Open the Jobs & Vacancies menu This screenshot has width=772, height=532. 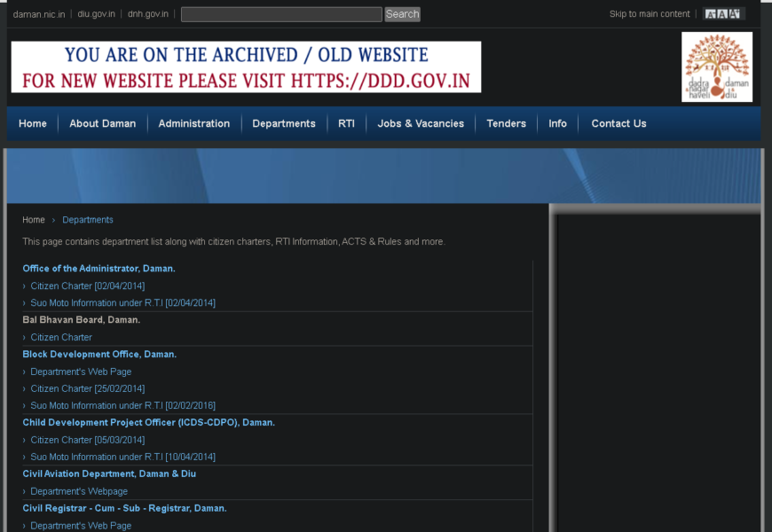pyautogui.click(x=421, y=123)
